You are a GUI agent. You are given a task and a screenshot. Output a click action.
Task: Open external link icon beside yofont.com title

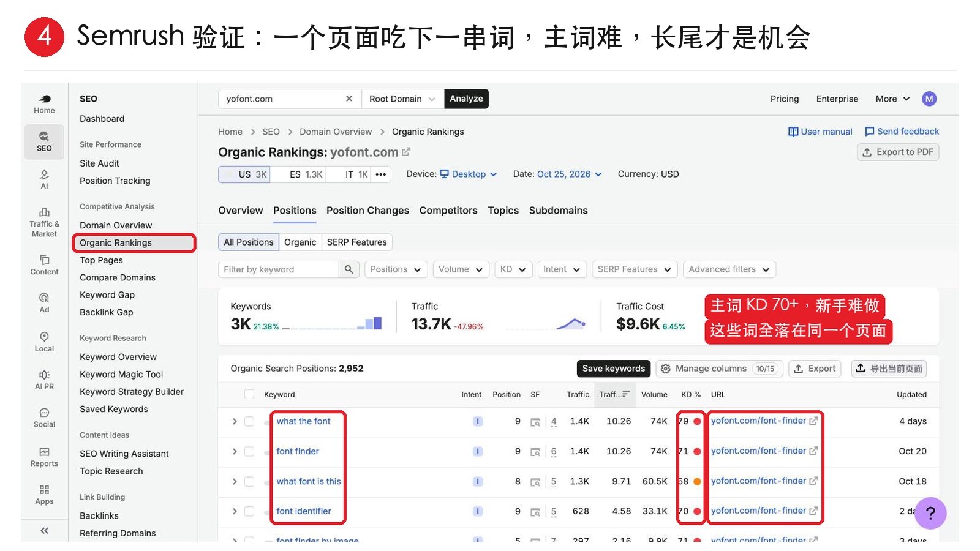pyautogui.click(x=406, y=152)
